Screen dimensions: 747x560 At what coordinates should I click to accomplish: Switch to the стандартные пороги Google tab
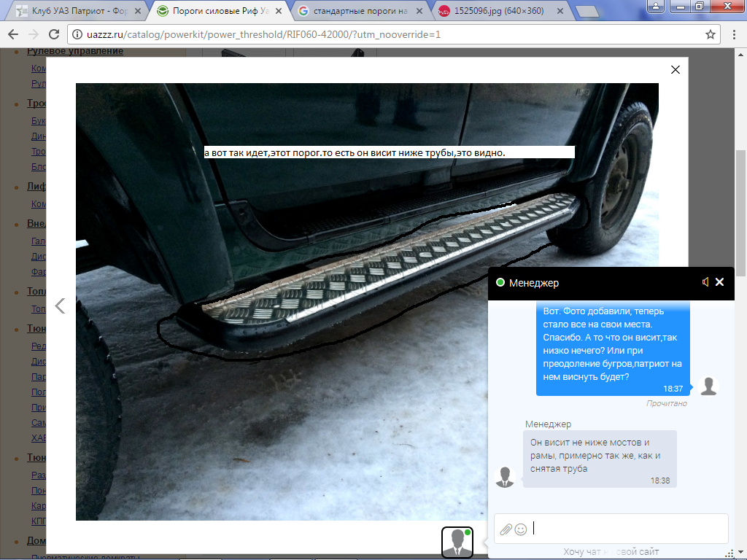click(x=357, y=12)
